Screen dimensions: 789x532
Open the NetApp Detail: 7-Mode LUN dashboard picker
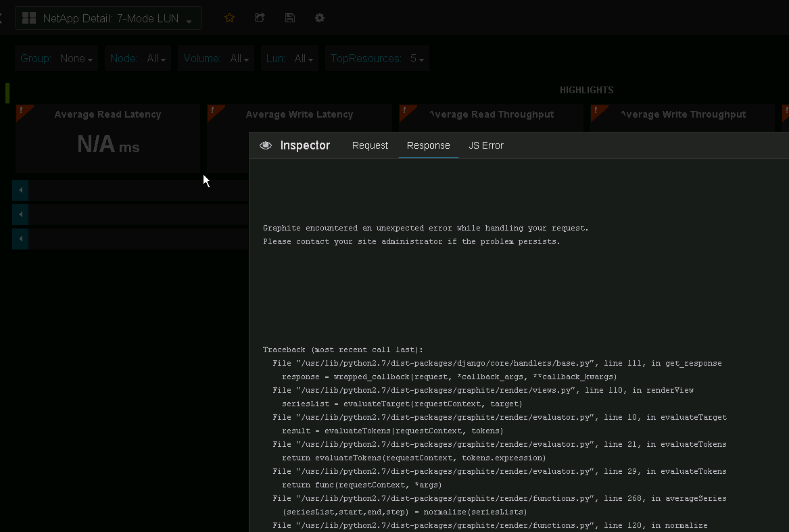point(108,19)
